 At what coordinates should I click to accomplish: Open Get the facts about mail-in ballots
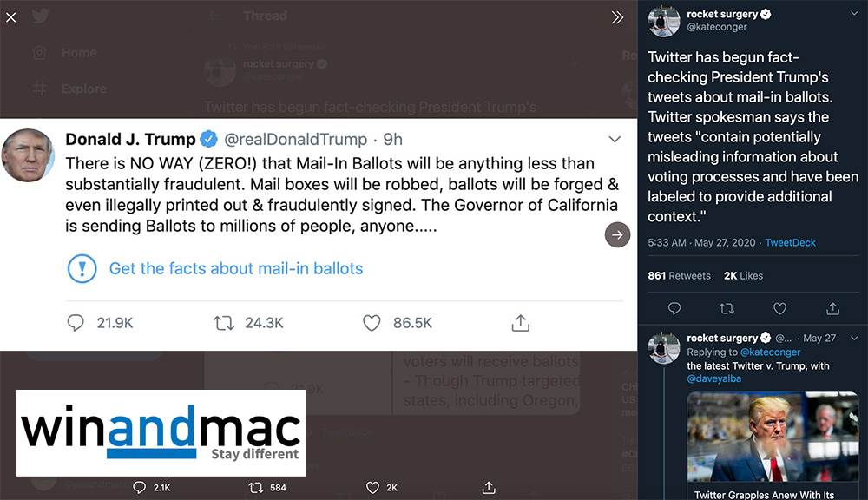click(235, 268)
